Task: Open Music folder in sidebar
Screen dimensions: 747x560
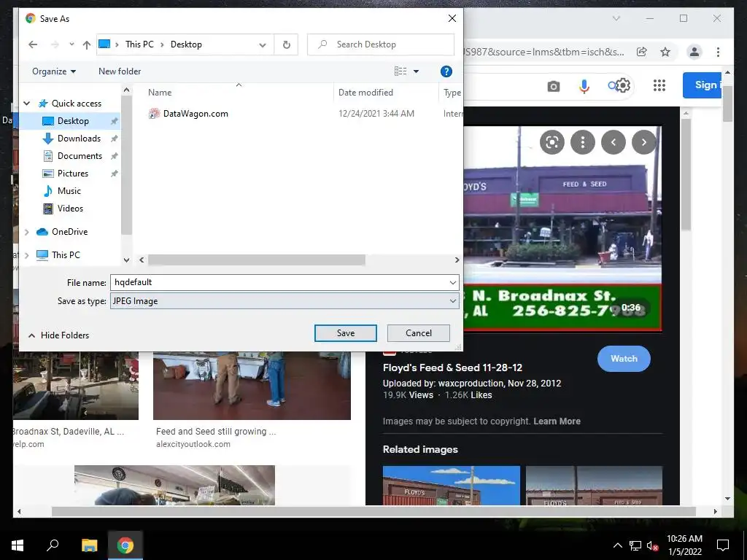Action: pyautogui.click(x=69, y=191)
